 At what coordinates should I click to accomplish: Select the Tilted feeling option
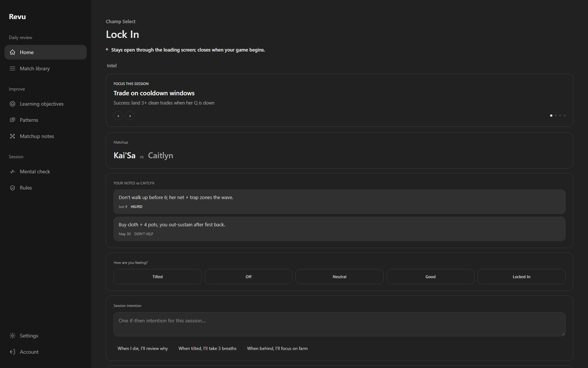point(158,277)
